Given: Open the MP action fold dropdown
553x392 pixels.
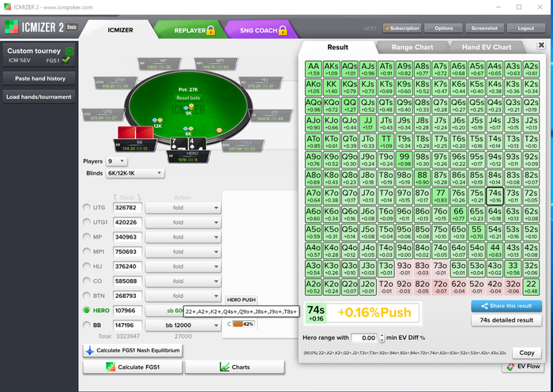Looking at the screenshot, I should (183, 237).
